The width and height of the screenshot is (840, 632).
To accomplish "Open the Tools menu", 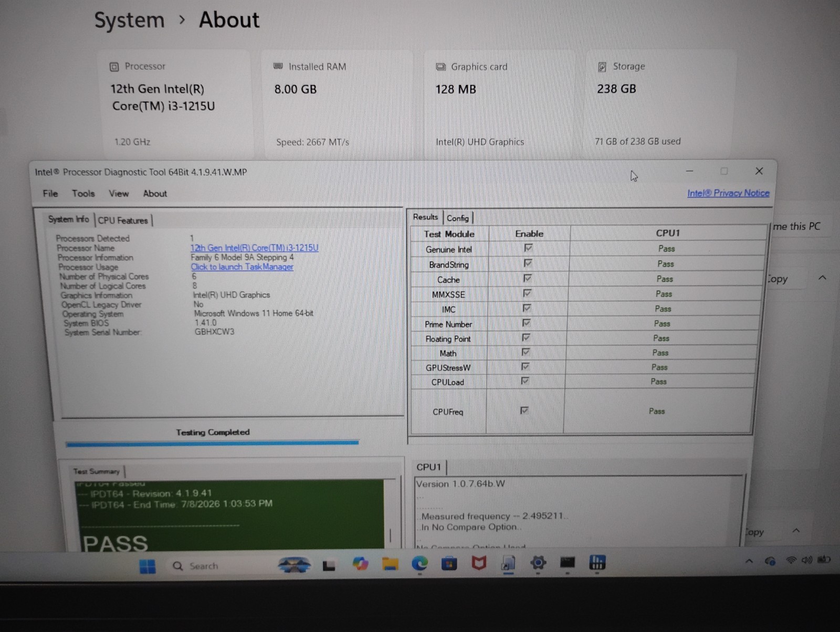I will click(83, 194).
